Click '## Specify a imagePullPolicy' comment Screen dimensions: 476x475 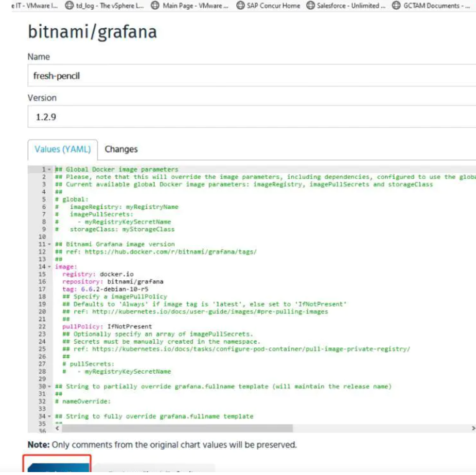115,296
